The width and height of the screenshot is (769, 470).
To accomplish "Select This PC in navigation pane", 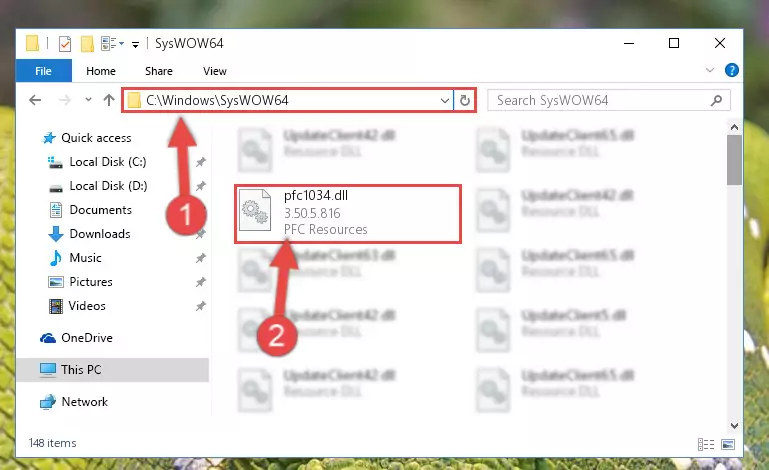I will [113, 370].
